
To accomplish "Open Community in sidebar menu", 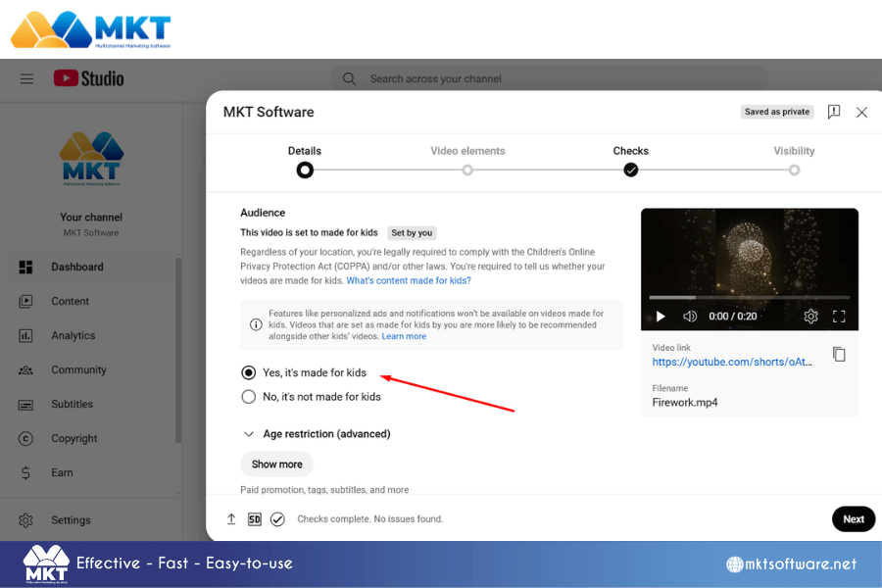I will coord(90,369).
